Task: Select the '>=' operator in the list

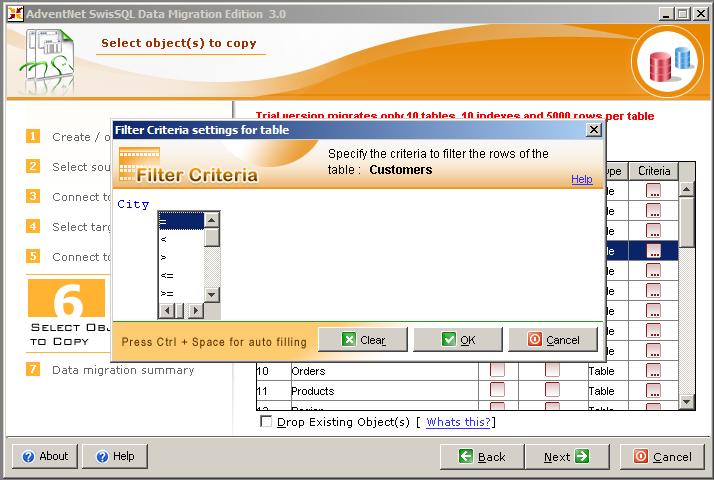Action: (181, 294)
